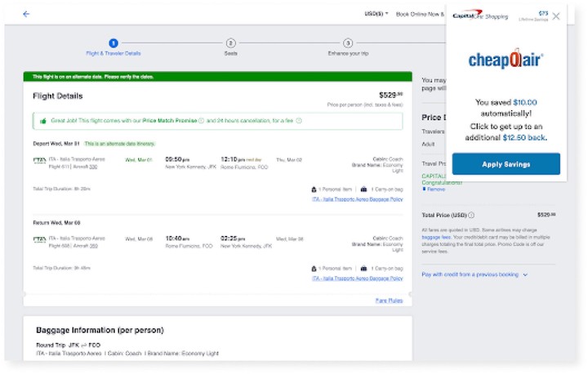588x374 pixels.
Task: Select step 1 Flight & Traveler Details
Action: pyautogui.click(x=114, y=42)
